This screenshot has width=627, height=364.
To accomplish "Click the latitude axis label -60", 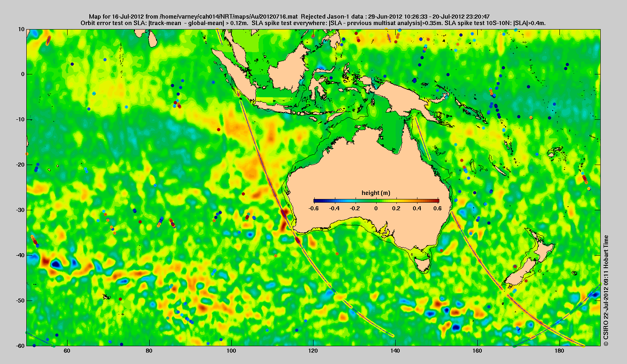I will [20, 346].
